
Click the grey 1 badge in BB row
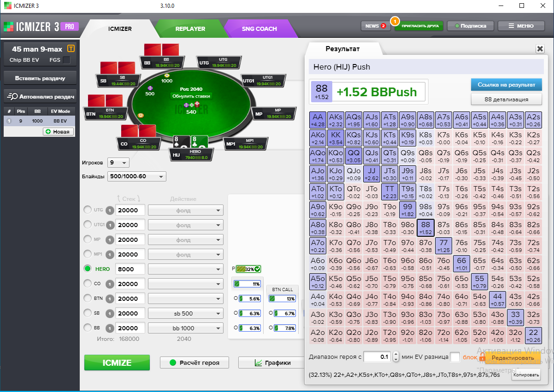tap(110, 328)
